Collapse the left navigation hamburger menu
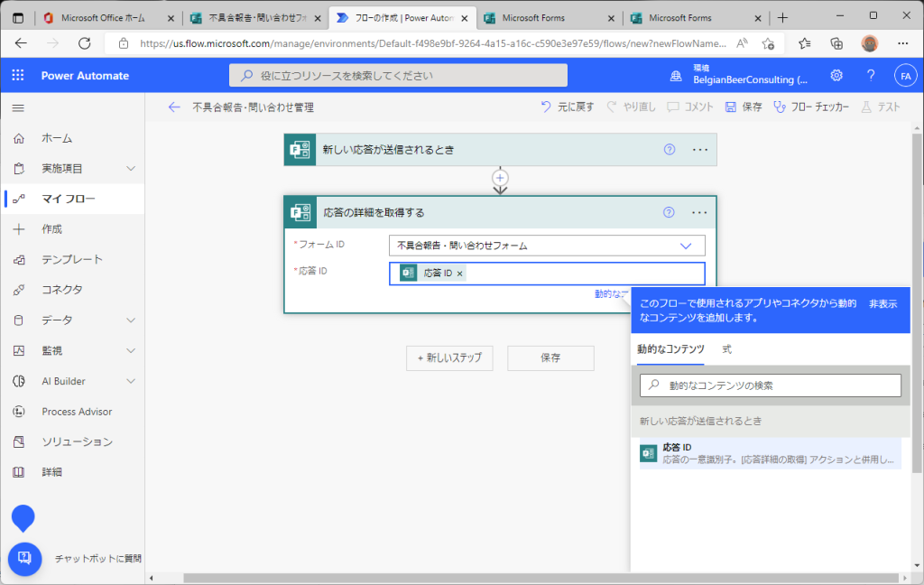Screen dimensions: 924x585 tap(18, 108)
